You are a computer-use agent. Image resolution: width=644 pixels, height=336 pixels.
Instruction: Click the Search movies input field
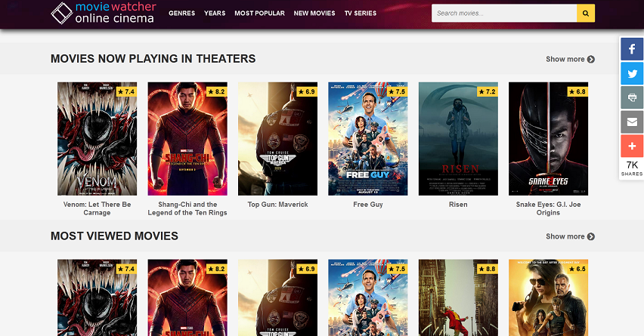[504, 13]
